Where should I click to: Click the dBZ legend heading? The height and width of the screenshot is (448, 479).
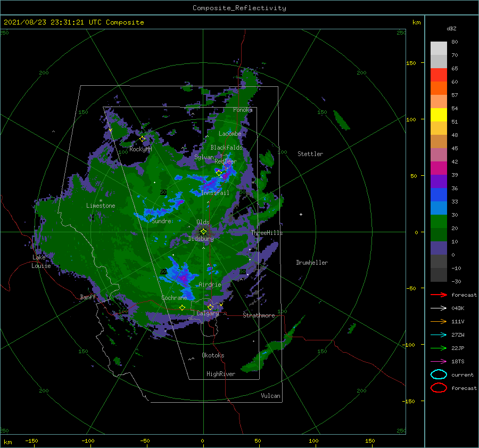[451, 28]
